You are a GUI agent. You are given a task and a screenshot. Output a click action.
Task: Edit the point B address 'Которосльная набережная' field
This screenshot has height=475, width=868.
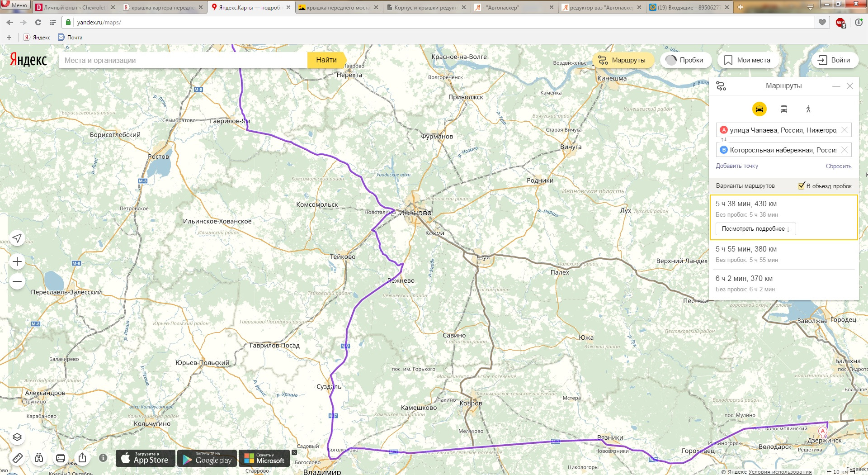click(x=783, y=150)
